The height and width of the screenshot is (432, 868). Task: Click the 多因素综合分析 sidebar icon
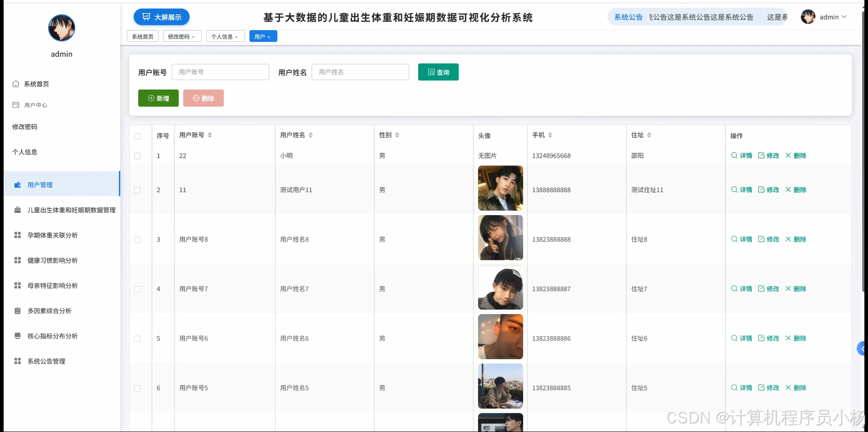(x=17, y=311)
